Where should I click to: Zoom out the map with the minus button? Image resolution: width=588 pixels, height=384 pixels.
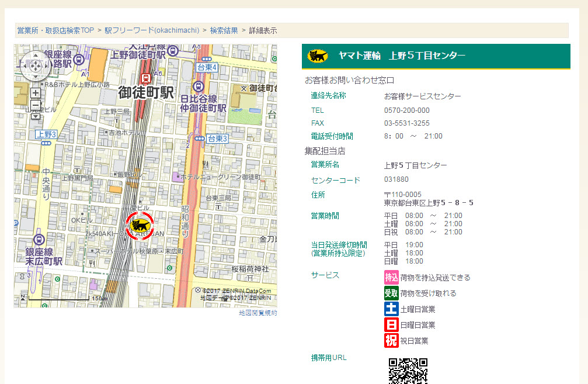click(36, 105)
